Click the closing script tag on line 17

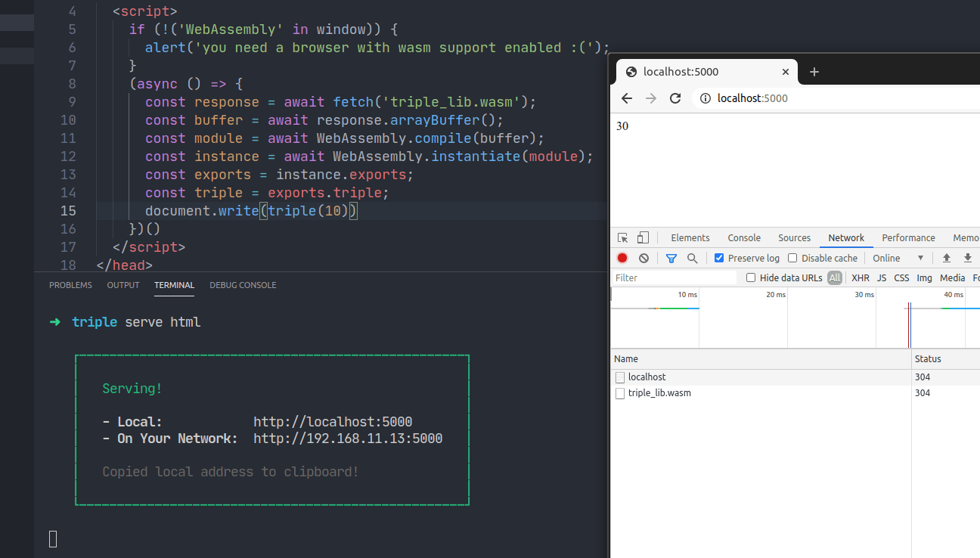149,247
